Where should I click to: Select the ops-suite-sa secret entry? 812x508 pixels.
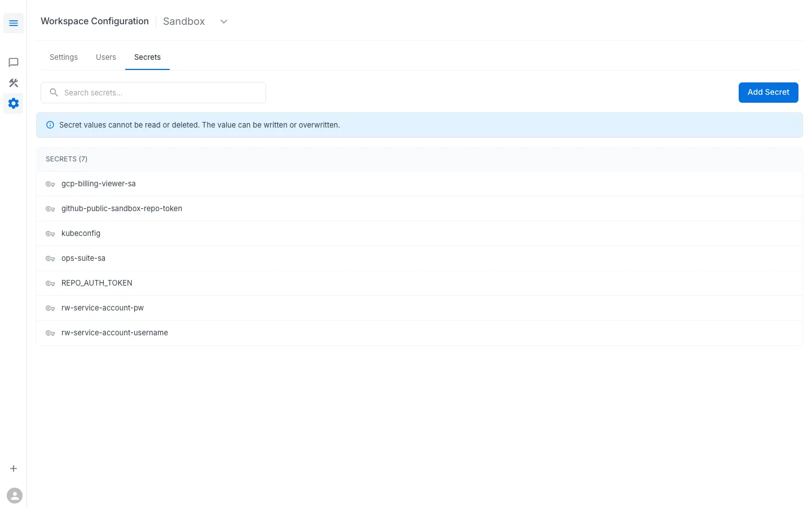(x=83, y=258)
